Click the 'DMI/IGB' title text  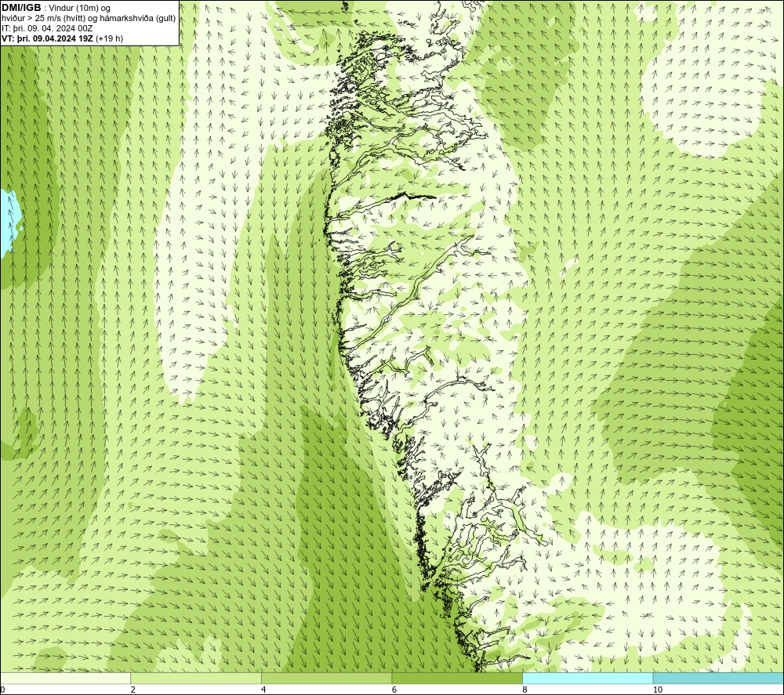pos(21,8)
